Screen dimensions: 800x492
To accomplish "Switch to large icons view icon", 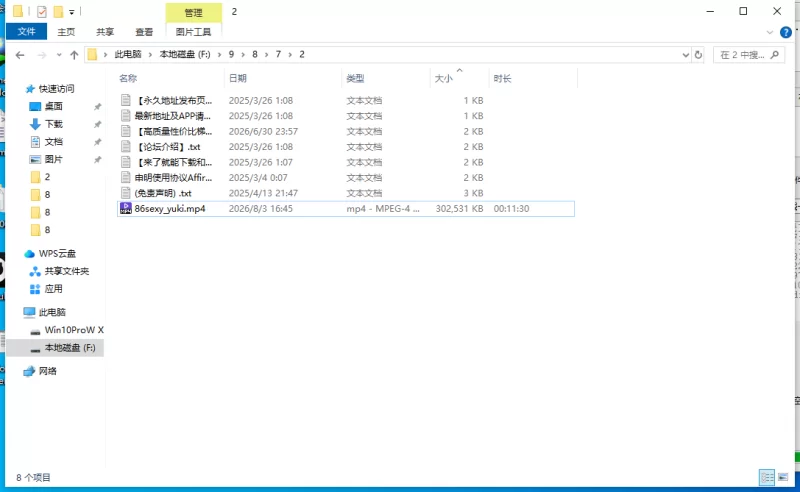I will tap(783, 477).
